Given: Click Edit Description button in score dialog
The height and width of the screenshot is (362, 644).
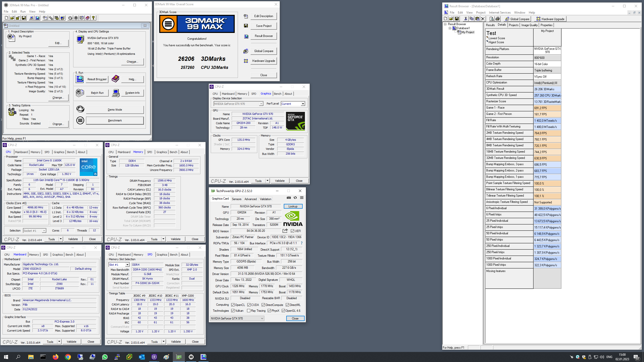Looking at the screenshot, I should pos(264,16).
